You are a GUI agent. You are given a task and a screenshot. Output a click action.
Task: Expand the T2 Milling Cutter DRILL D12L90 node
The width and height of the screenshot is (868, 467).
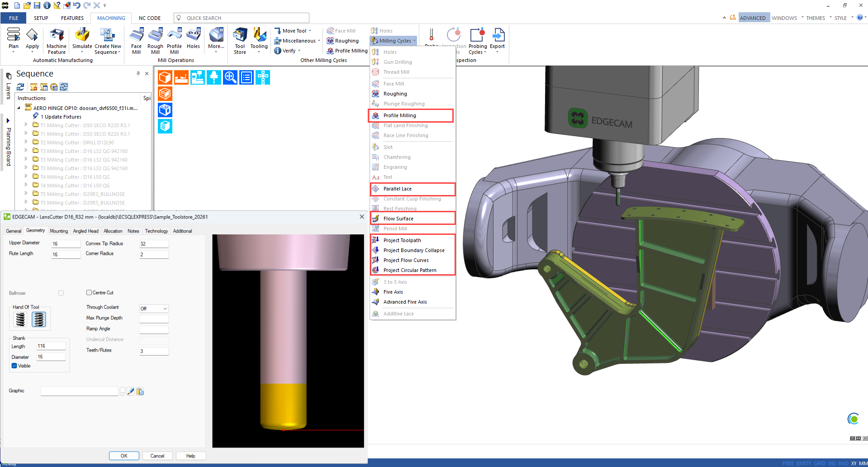pos(26,142)
